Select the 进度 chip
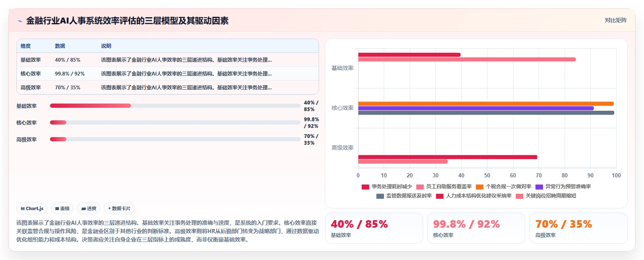The height and width of the screenshot is (260, 644). coord(89,208)
